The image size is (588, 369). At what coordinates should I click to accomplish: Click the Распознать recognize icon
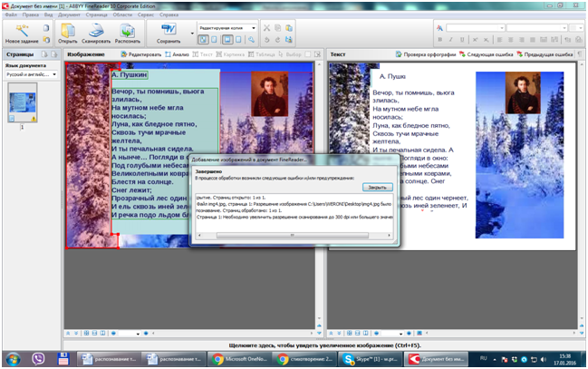[128, 31]
